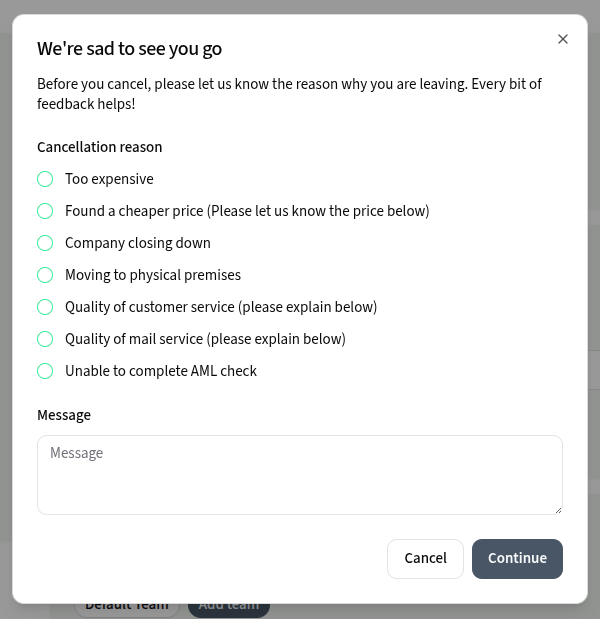The image size is (600, 619).
Task: Click the 'Add team' button behind the dialog
Action: pos(229,606)
